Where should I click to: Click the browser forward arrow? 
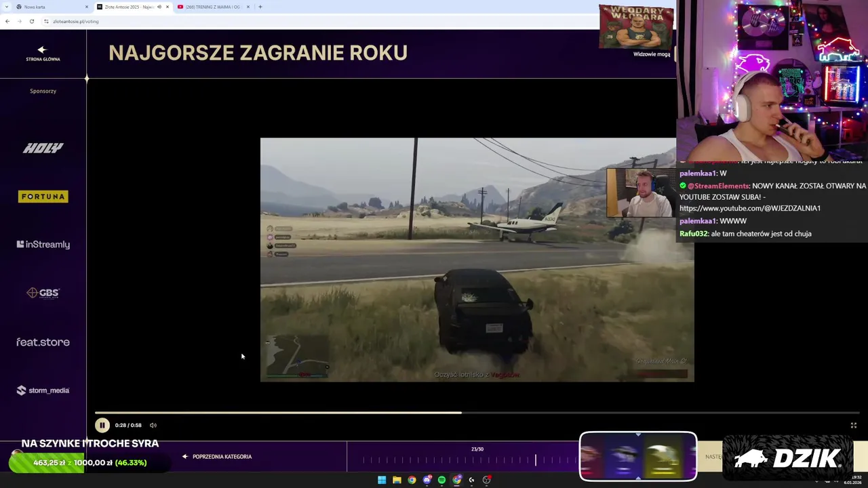click(19, 21)
